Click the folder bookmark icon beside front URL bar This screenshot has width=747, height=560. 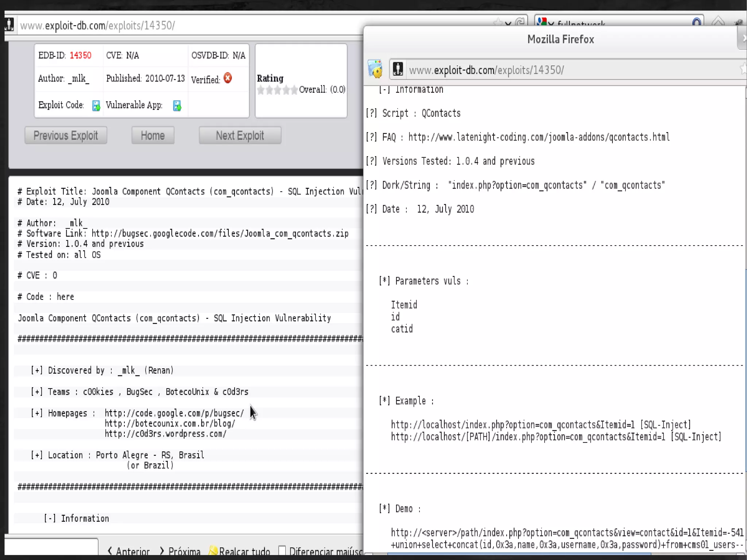[375, 69]
